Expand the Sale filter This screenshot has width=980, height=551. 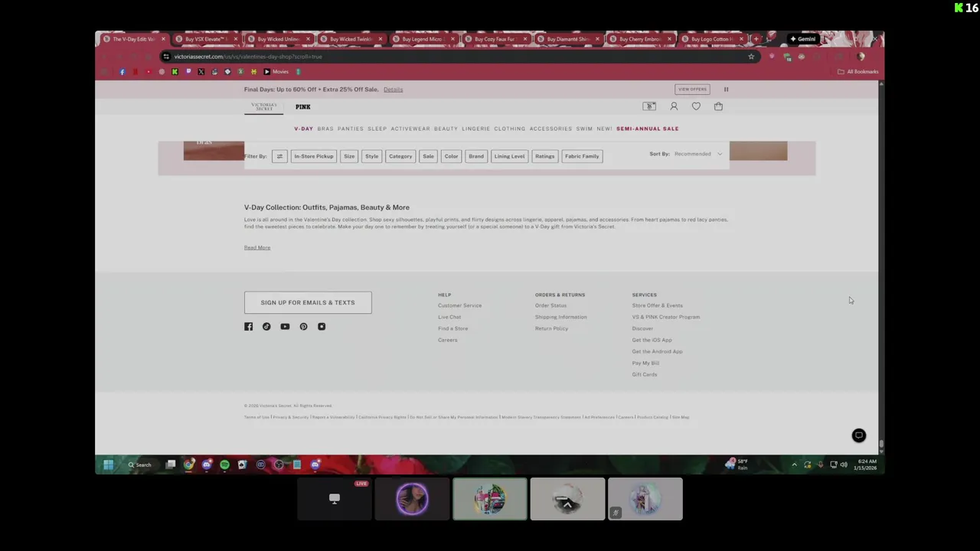point(428,156)
